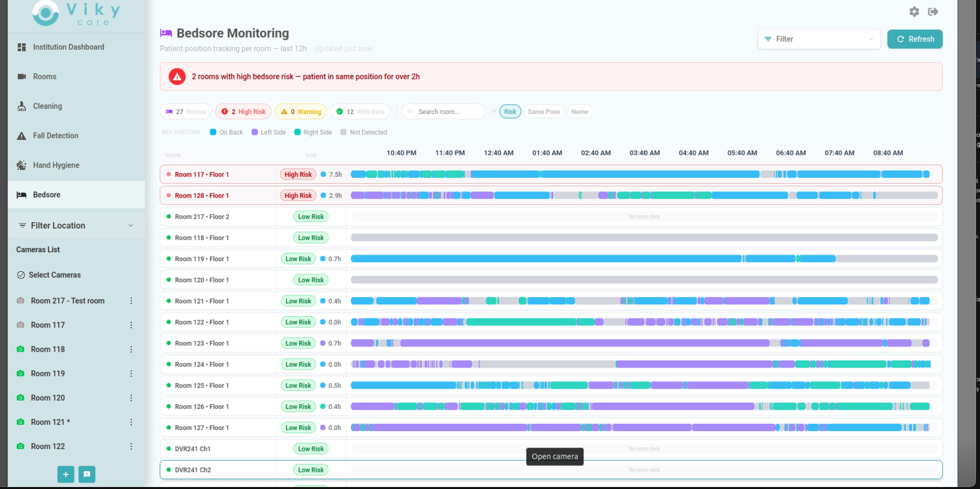
Task: Click the Refresh button
Action: [915, 39]
